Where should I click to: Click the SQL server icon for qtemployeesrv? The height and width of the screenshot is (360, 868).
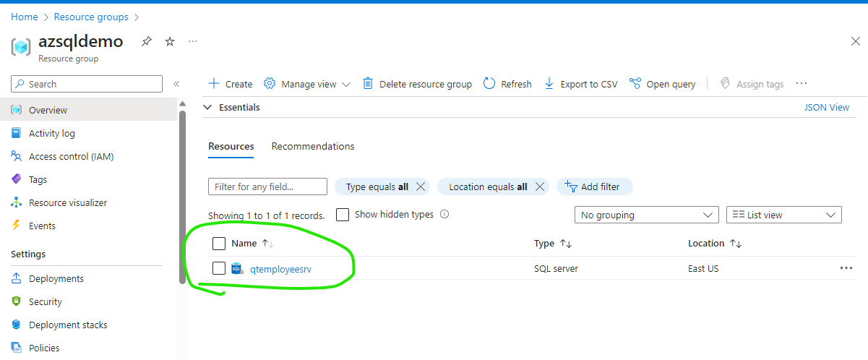point(237,268)
